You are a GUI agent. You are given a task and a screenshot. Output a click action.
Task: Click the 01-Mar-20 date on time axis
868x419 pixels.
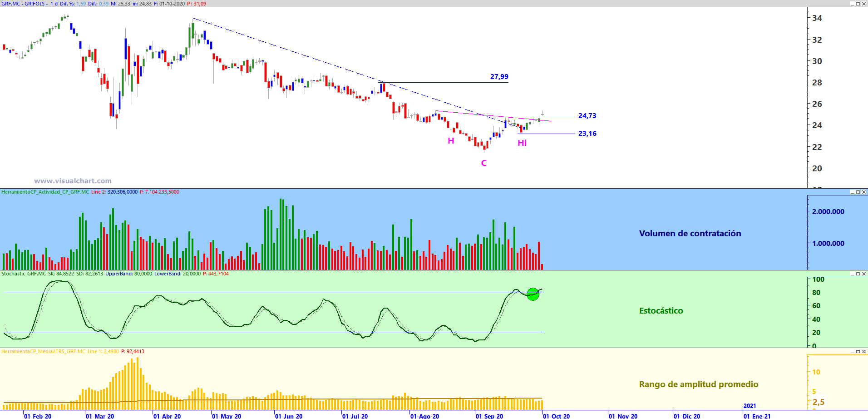point(100,416)
